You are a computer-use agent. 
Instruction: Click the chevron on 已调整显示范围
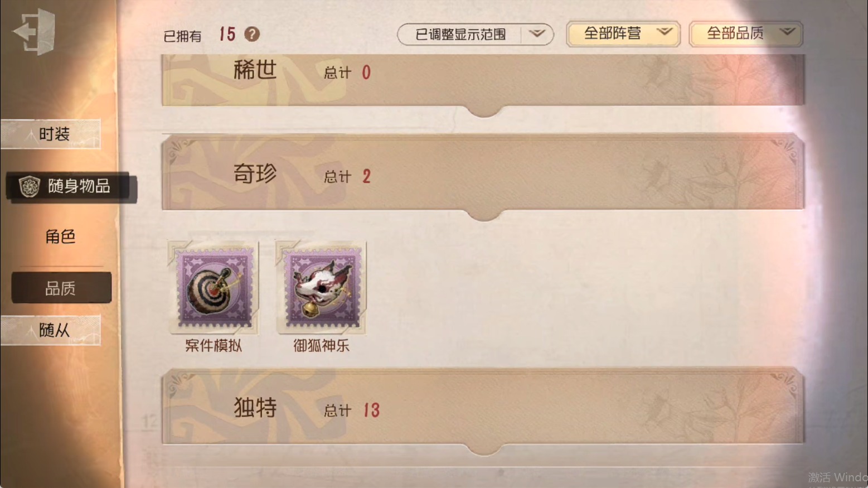click(537, 34)
